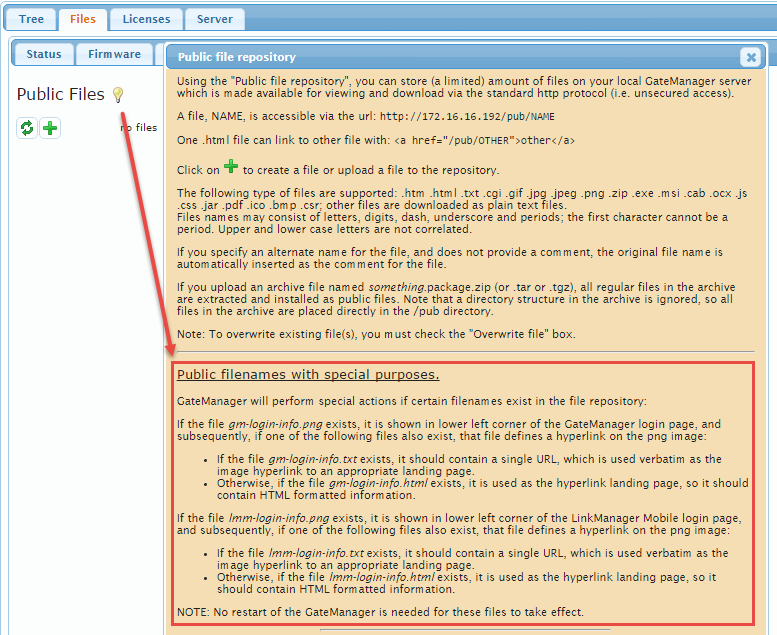The height and width of the screenshot is (635, 777).
Task: Click the Public Files heading
Action: (x=60, y=94)
